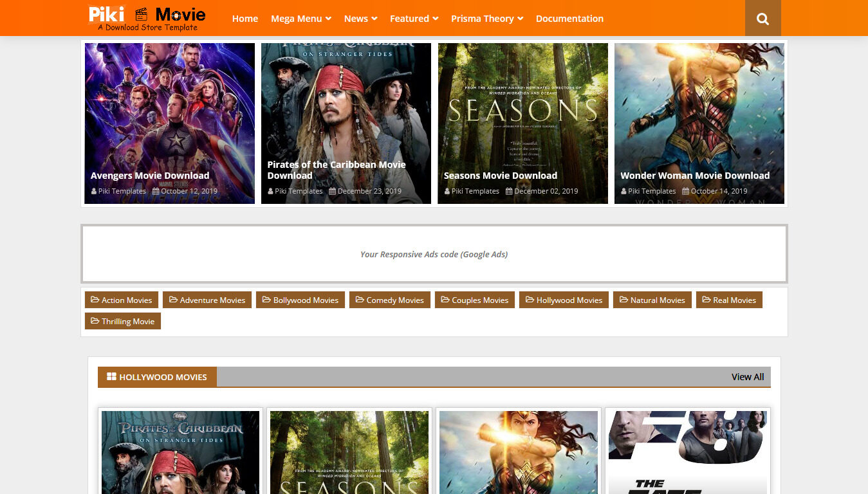Expand the Prisma Theory dropdown menu

click(487, 19)
